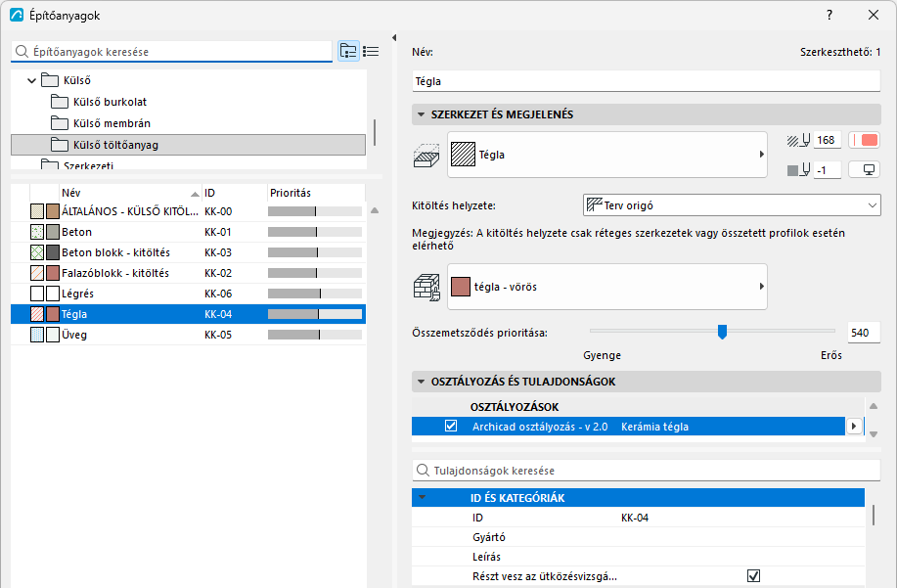Click the Építőanyagok keresése search field
Viewport: 897px width, 588px height.
pos(171,52)
